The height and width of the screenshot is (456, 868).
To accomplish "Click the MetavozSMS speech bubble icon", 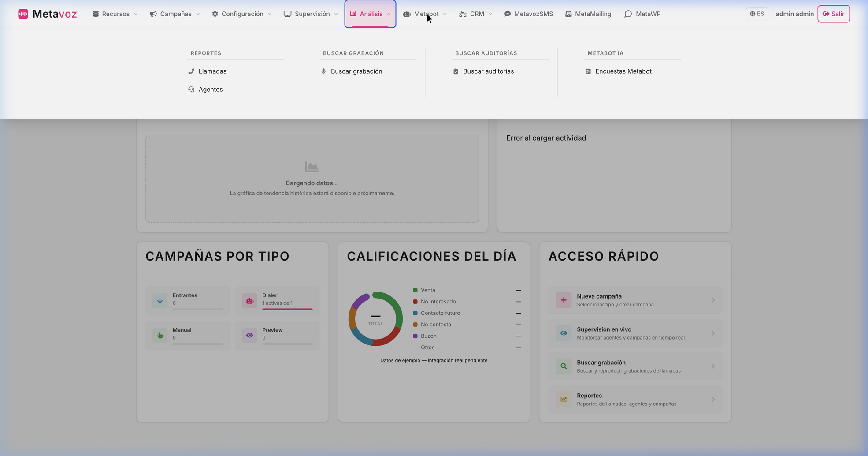I will pos(508,14).
